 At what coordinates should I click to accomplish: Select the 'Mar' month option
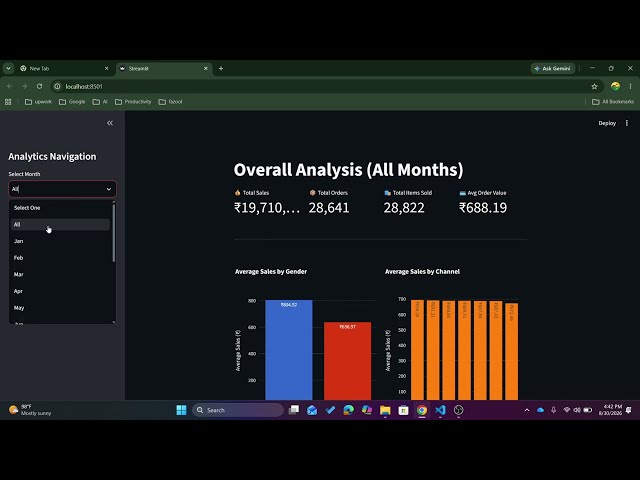point(60,275)
